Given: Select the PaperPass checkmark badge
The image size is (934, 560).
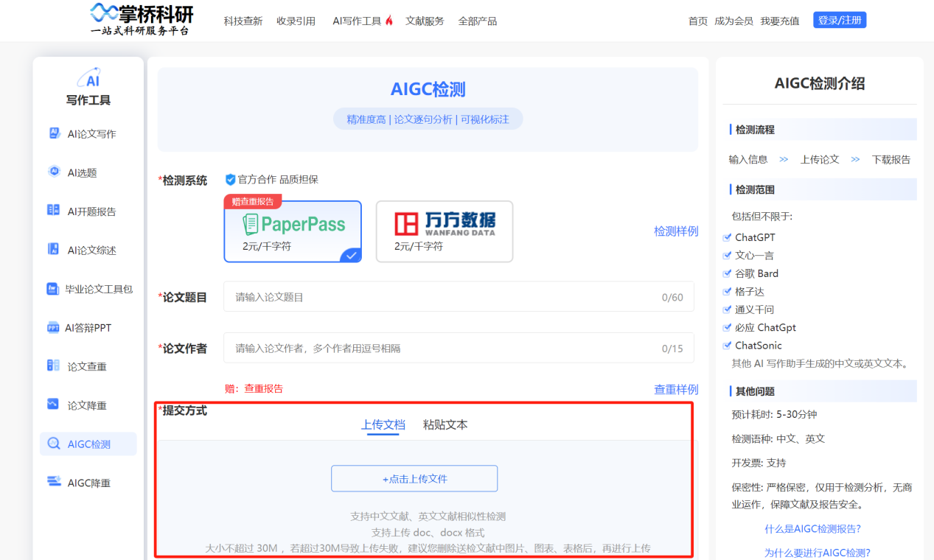Looking at the screenshot, I should coord(352,255).
